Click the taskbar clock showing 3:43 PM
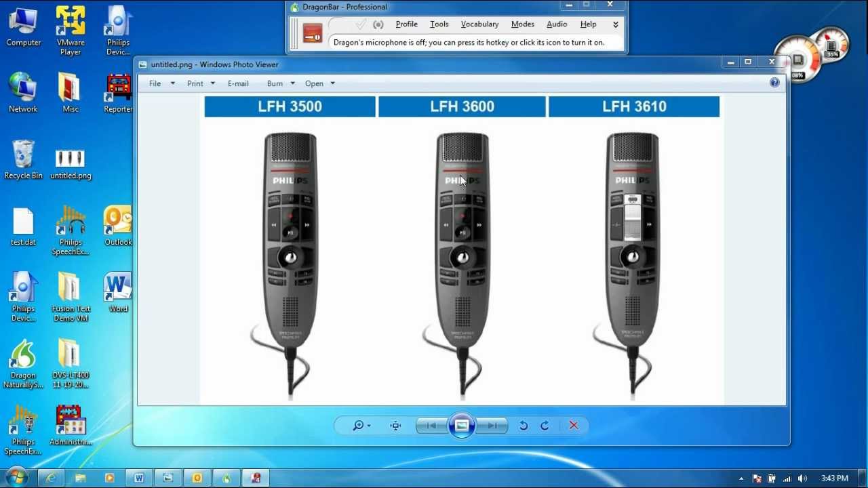868x488 pixels. coord(834,479)
